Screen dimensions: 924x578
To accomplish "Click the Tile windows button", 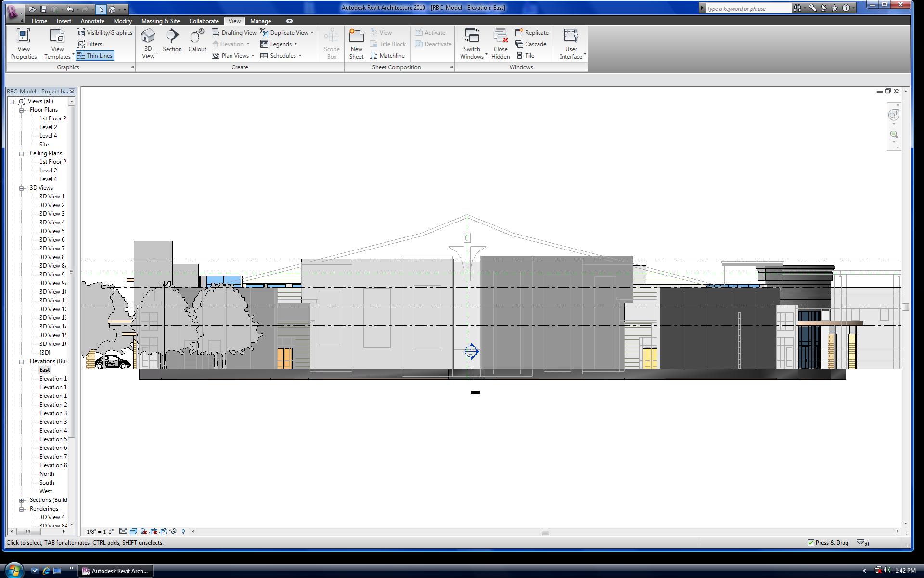I will (x=526, y=56).
